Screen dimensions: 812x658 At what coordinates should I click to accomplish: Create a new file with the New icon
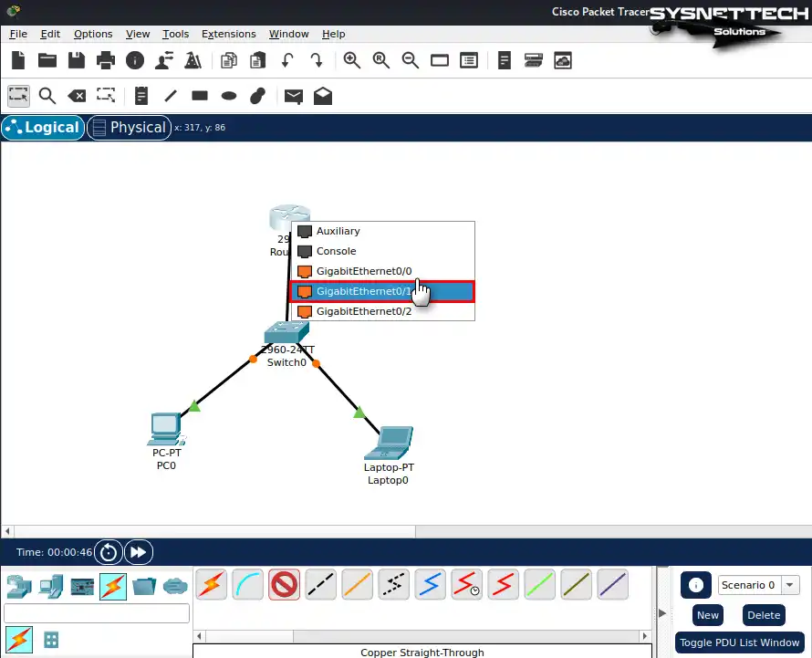[x=18, y=60]
